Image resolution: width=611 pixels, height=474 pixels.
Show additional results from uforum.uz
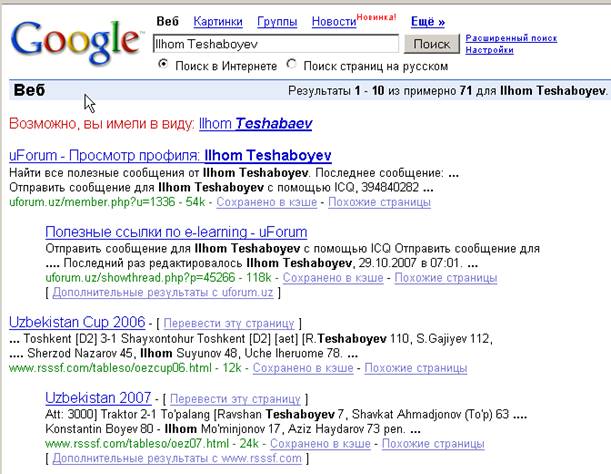162,292
